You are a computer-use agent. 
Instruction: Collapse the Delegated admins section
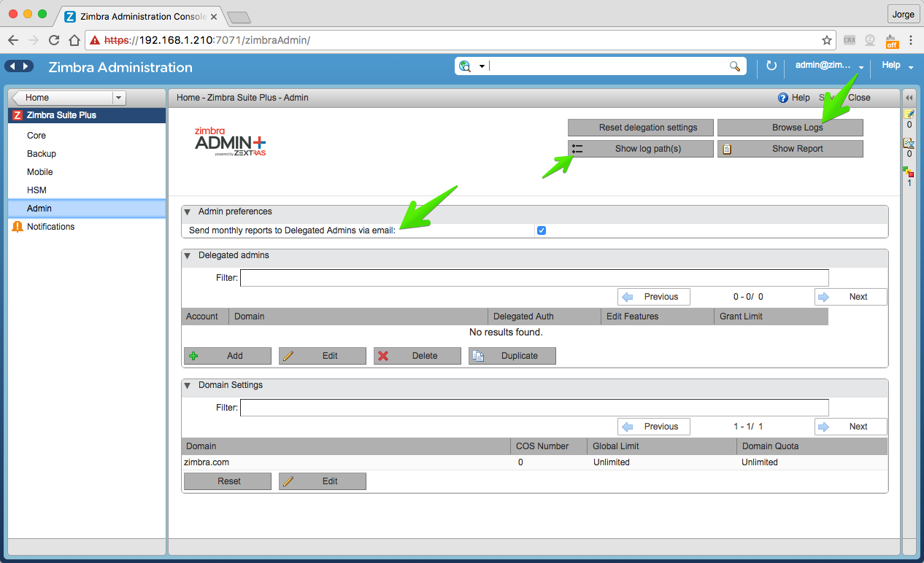[x=188, y=256]
